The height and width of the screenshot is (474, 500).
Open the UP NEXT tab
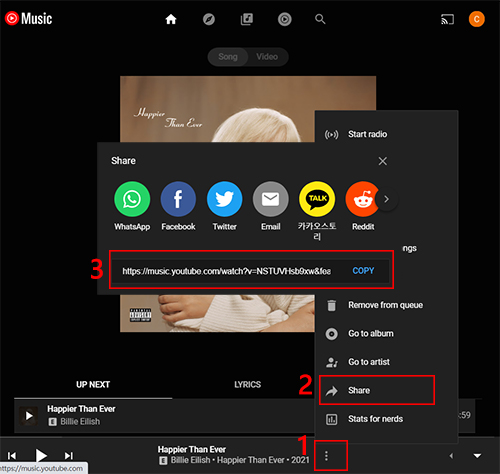93,385
